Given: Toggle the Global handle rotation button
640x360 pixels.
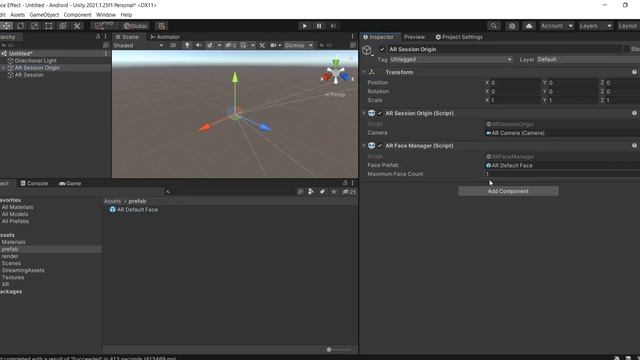Looking at the screenshot, I should point(135,26).
